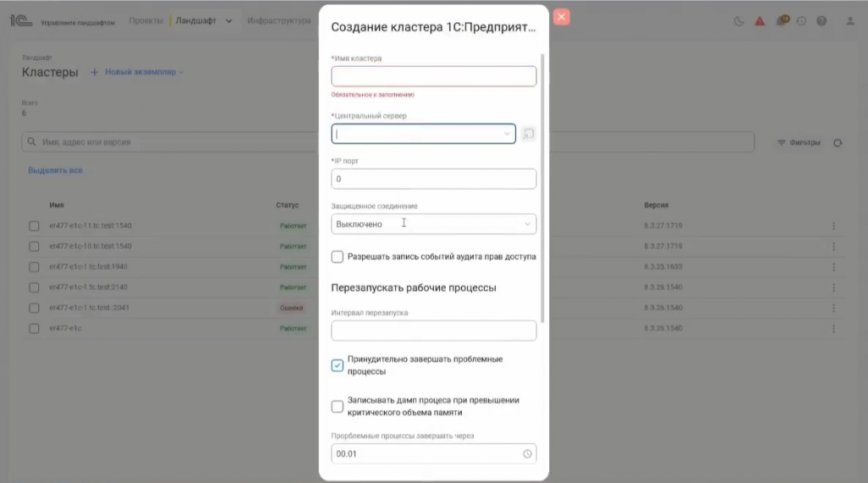The image size is (868, 483).
Task: Click the Статус column header
Action: pos(287,205)
